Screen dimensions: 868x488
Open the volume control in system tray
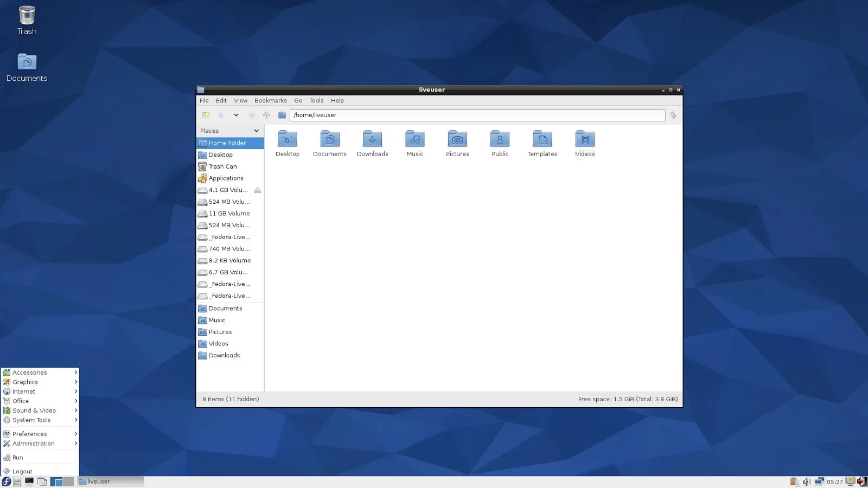pos(807,481)
